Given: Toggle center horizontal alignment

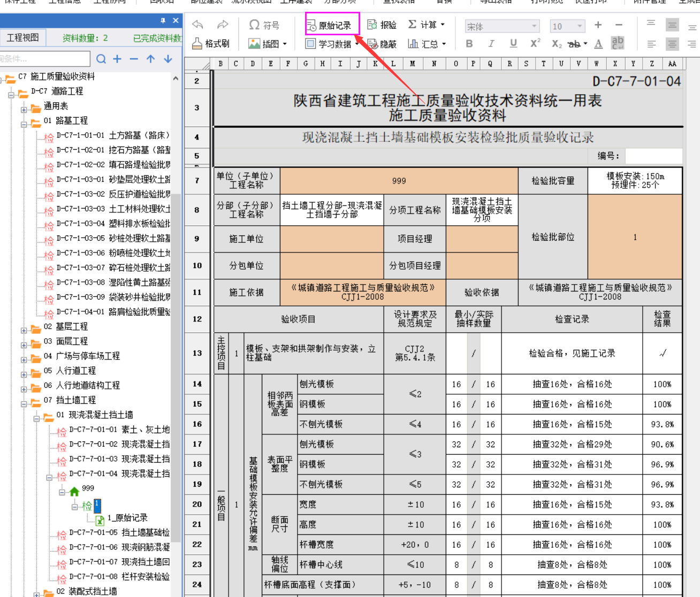Looking at the screenshot, I should [x=672, y=44].
